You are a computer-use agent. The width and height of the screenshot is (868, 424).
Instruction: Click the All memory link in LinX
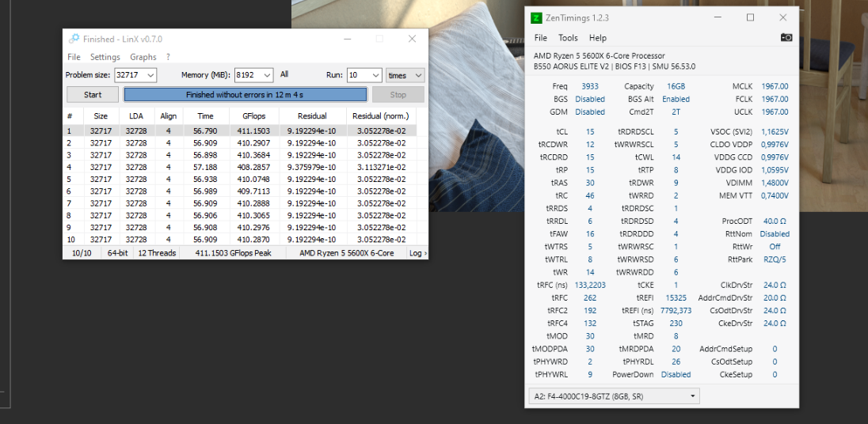click(284, 74)
